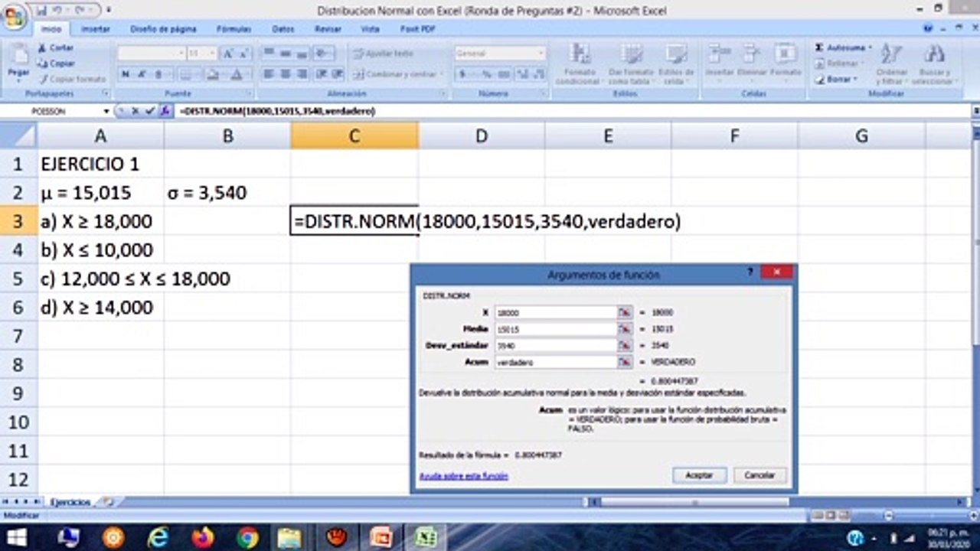Click the Save icon in quick access toolbar
The height and width of the screenshot is (551, 980).
click(x=41, y=11)
